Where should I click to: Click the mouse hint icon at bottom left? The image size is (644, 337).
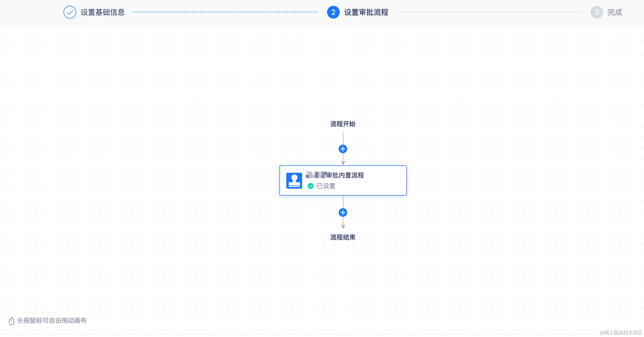tap(11, 321)
